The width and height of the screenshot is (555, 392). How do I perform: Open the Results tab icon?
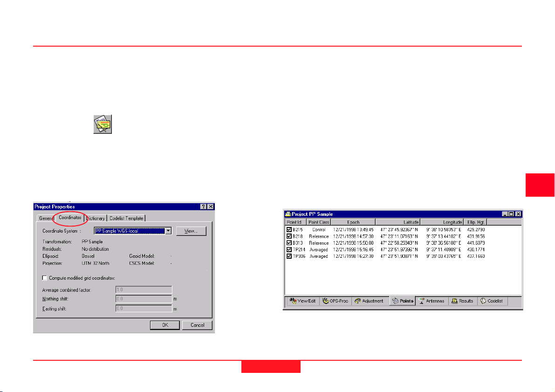[x=454, y=301]
